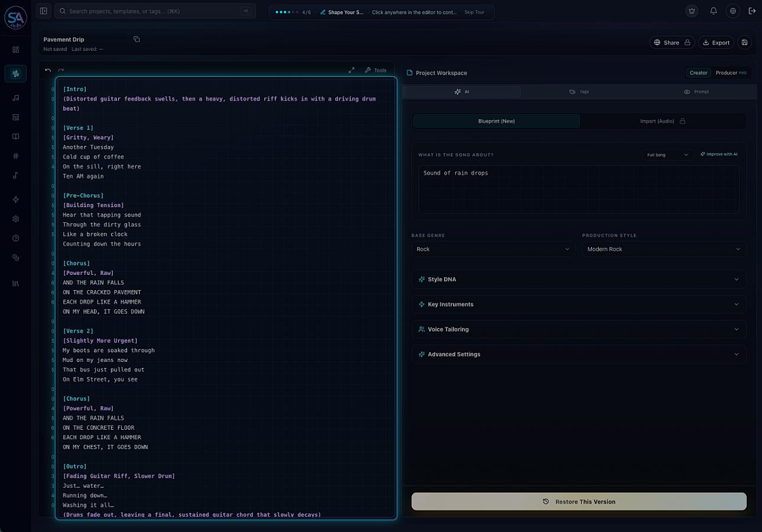Viewport: 762px width, 532px height.
Task: Expand the Style DNA section
Action: (x=579, y=279)
